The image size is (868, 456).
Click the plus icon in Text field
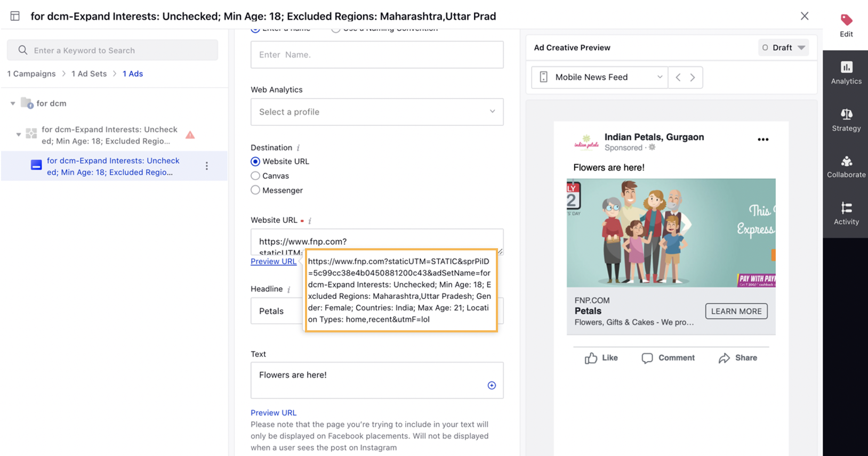(492, 385)
